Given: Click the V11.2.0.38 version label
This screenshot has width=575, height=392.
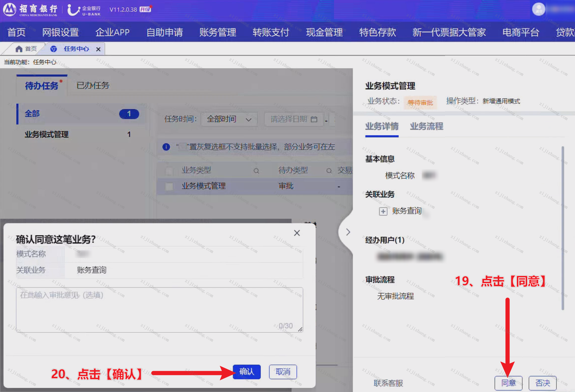Looking at the screenshot, I should point(123,10).
